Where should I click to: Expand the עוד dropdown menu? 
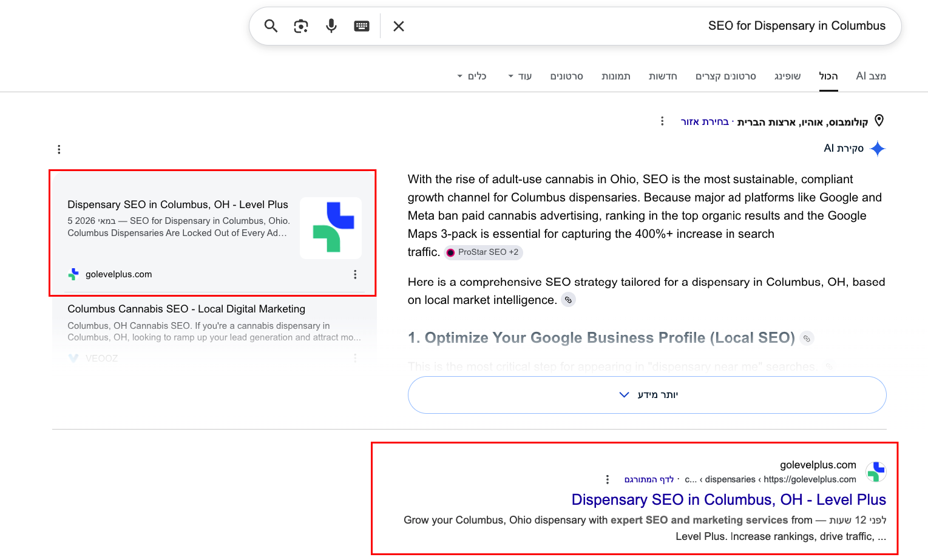(x=520, y=76)
